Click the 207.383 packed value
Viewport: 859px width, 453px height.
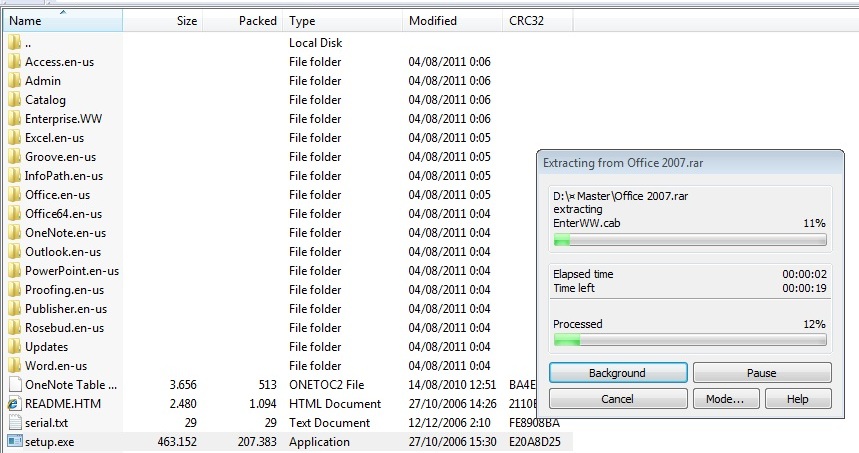(257, 441)
